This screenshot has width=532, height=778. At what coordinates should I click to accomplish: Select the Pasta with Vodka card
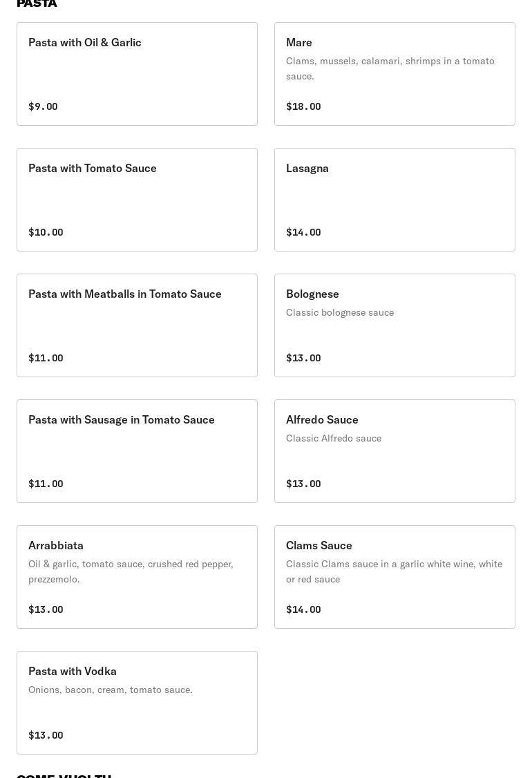[x=137, y=703]
